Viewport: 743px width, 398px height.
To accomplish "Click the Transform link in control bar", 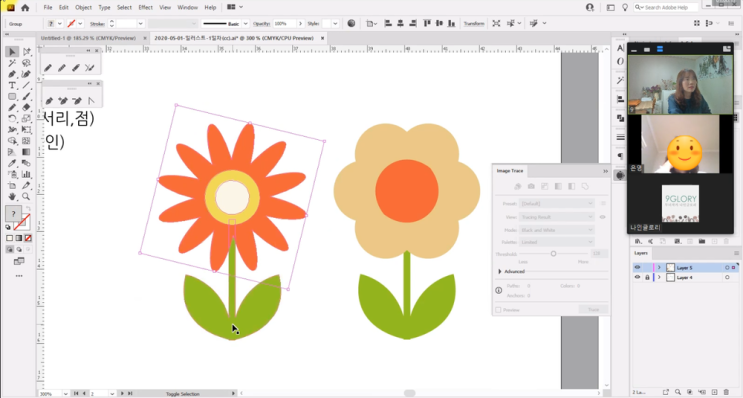I will 474,23.
